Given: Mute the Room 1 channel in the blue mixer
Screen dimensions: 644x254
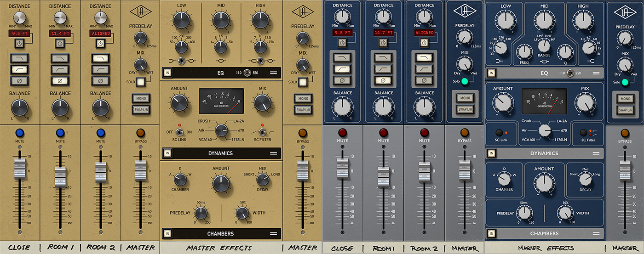Looking at the screenshot, I should click(383, 133).
